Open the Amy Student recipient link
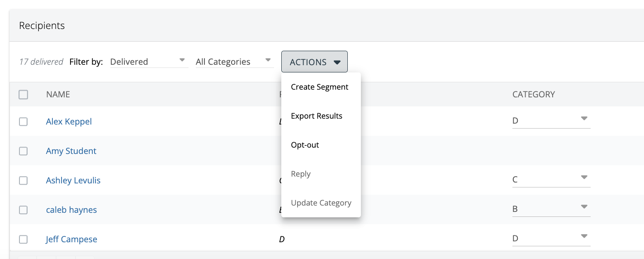Viewport: 644px width, 259px height. coord(71,151)
